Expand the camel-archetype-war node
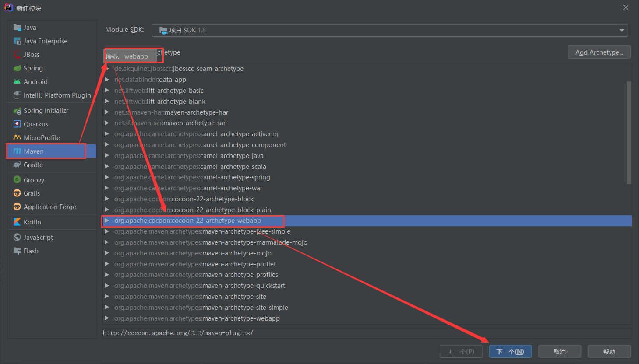This screenshot has width=639, height=364. [x=107, y=188]
